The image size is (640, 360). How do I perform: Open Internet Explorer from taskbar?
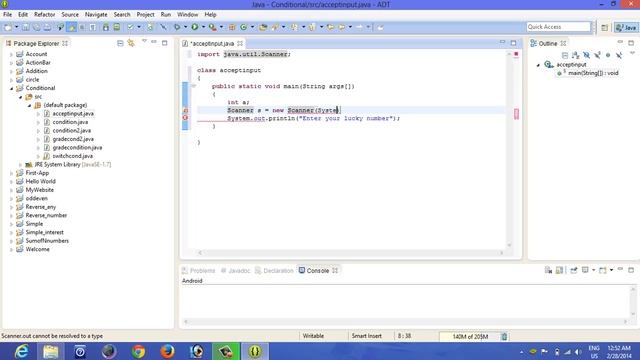click(21, 351)
